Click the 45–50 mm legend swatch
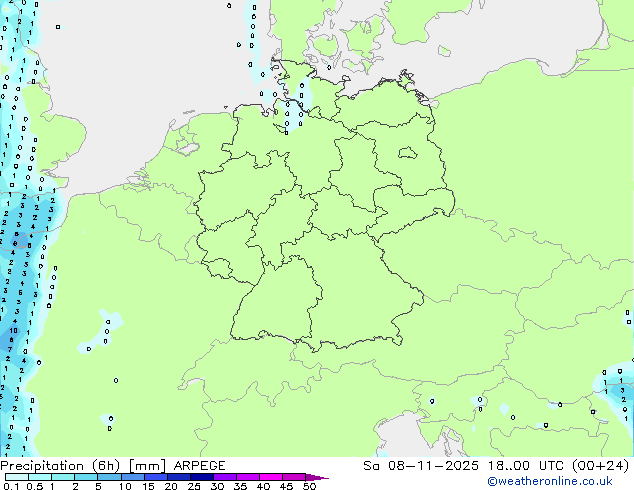This screenshot has width=634, height=490. click(294, 477)
